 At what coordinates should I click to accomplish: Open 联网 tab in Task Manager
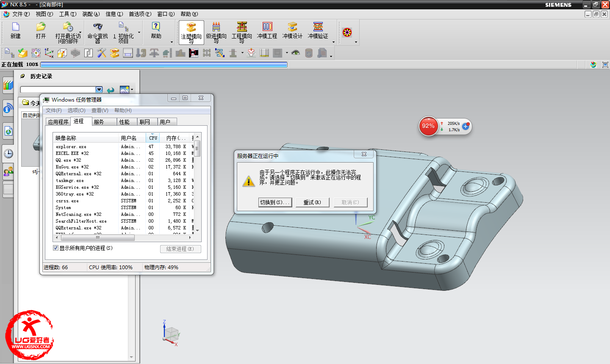pyautogui.click(x=147, y=122)
